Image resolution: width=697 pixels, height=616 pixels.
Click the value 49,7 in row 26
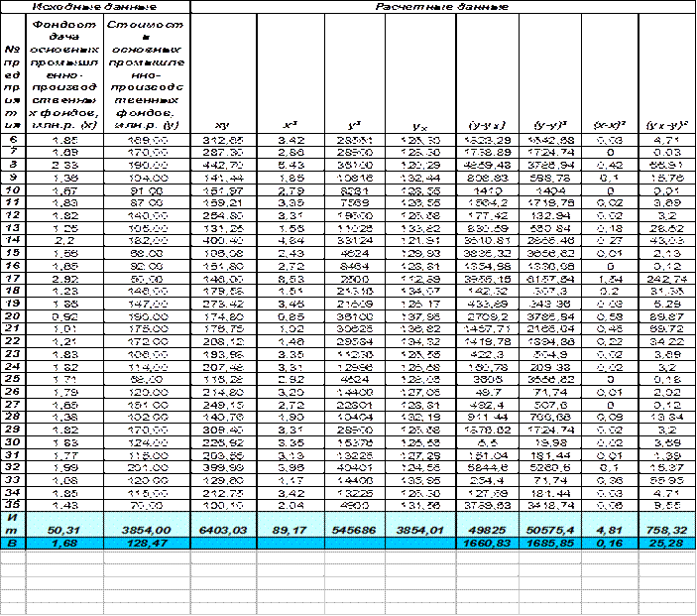point(487,392)
